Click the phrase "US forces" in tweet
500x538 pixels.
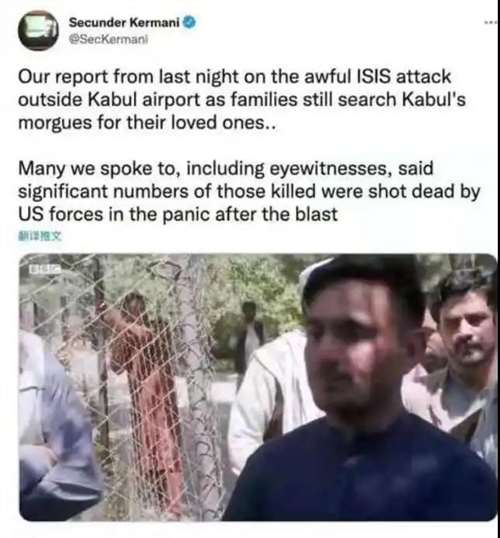(60, 214)
